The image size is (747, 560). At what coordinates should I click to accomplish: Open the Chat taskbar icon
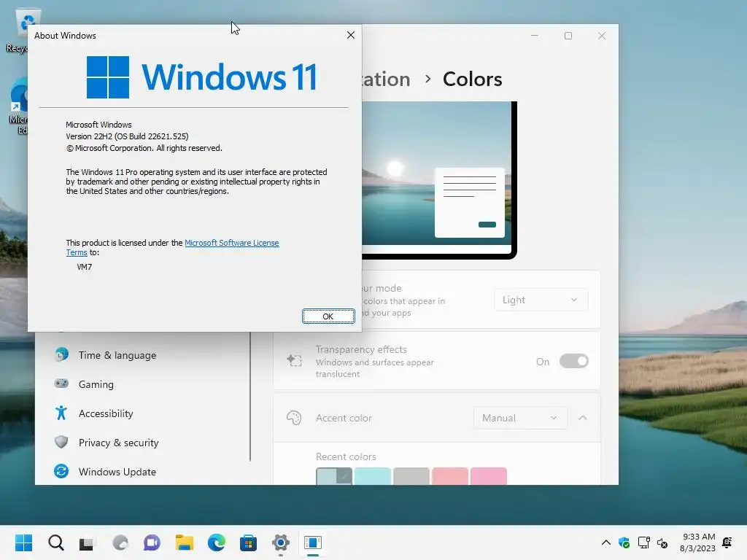click(x=152, y=542)
